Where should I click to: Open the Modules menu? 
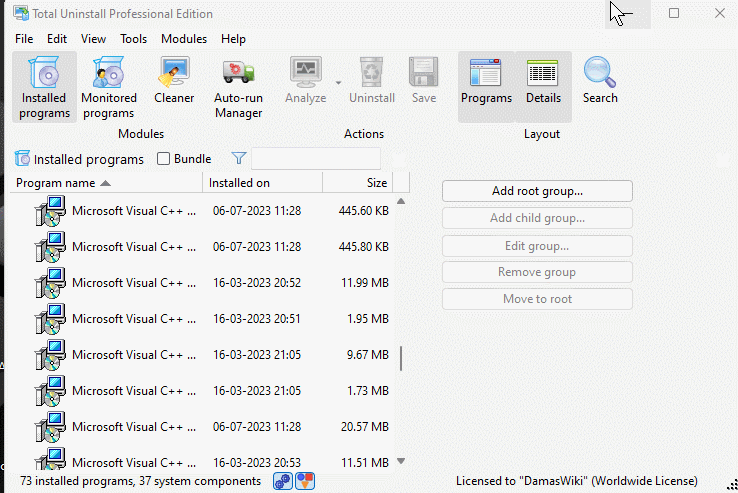[x=184, y=39]
